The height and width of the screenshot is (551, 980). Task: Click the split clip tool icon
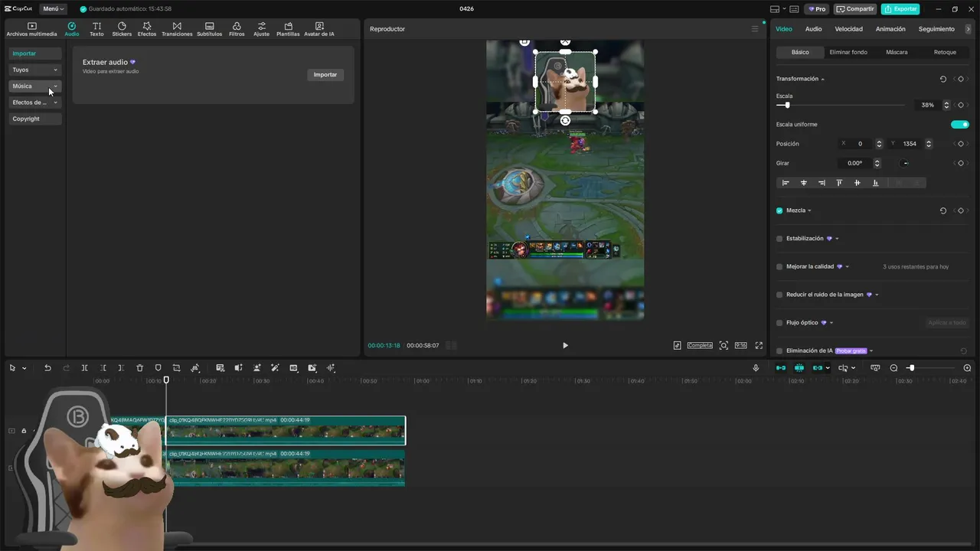pos(84,368)
